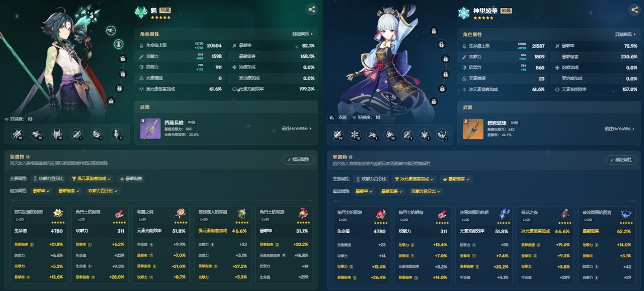Viewport: 644px width, 291px height.
Task: Click Ayaka's topmost locked constellation icon
Action: 433,31
